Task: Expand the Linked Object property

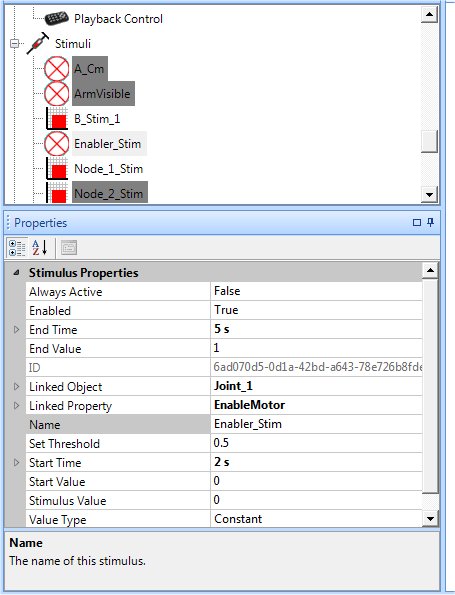Action: 16,386
